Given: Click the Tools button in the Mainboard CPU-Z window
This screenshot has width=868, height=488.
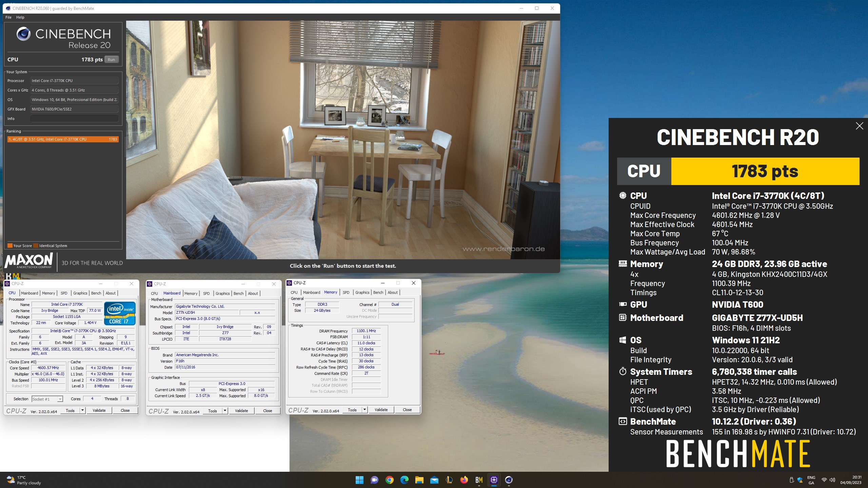Looking at the screenshot, I should pos(213,411).
